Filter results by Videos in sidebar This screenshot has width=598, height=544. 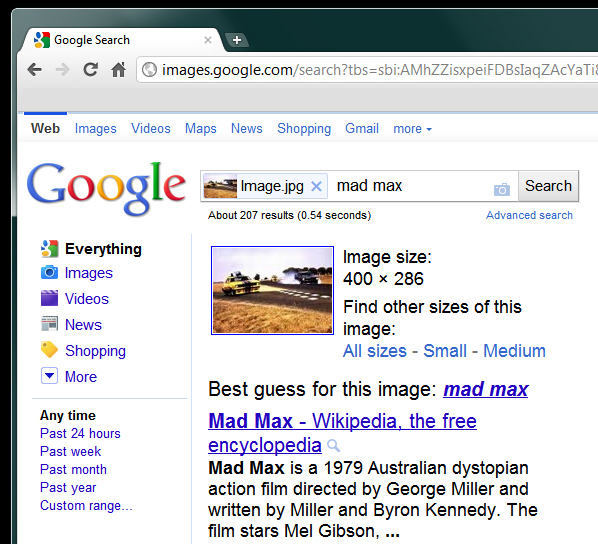(x=87, y=299)
